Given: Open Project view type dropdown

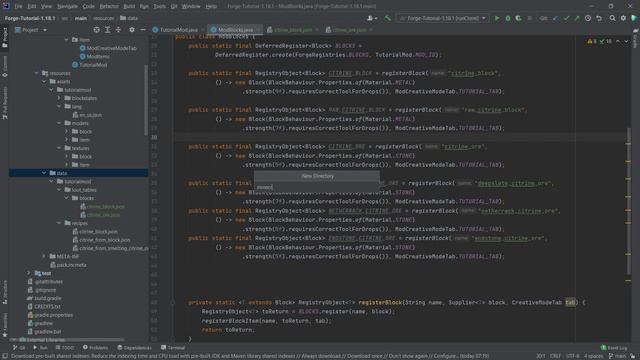Looking at the screenshot, I should click(31, 30).
